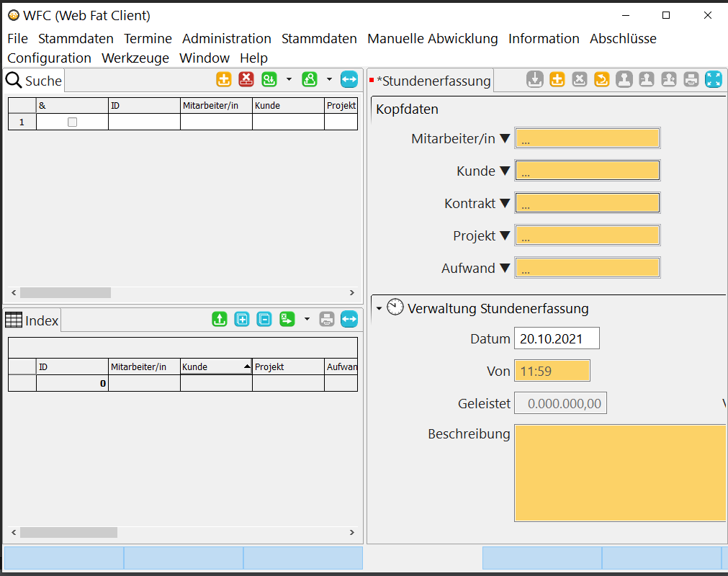Open the Mitarbeiter/in selection dropdown
This screenshot has width=728, height=576.
coord(505,138)
